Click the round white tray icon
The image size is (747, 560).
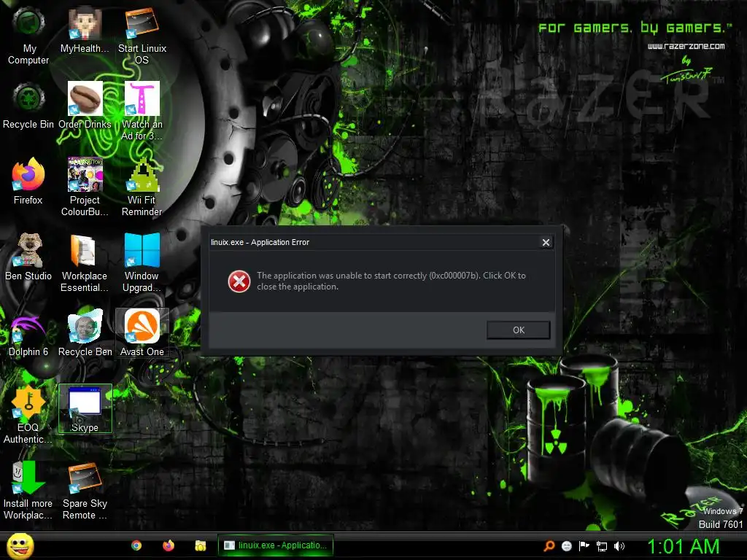[x=566, y=546]
